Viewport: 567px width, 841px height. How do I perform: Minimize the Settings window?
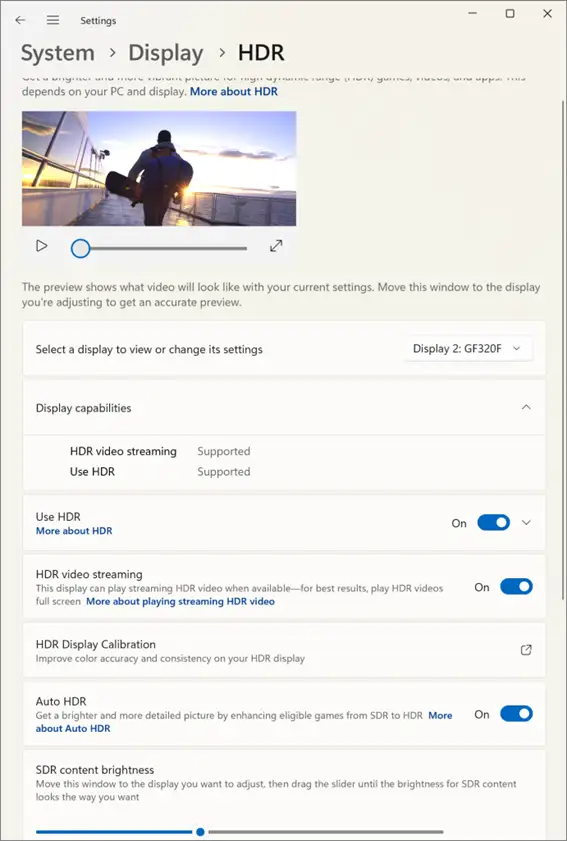[x=473, y=13]
